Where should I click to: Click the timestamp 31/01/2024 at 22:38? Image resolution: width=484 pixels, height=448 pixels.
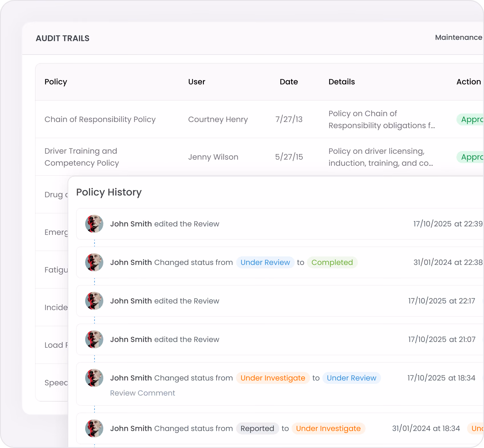(448, 262)
